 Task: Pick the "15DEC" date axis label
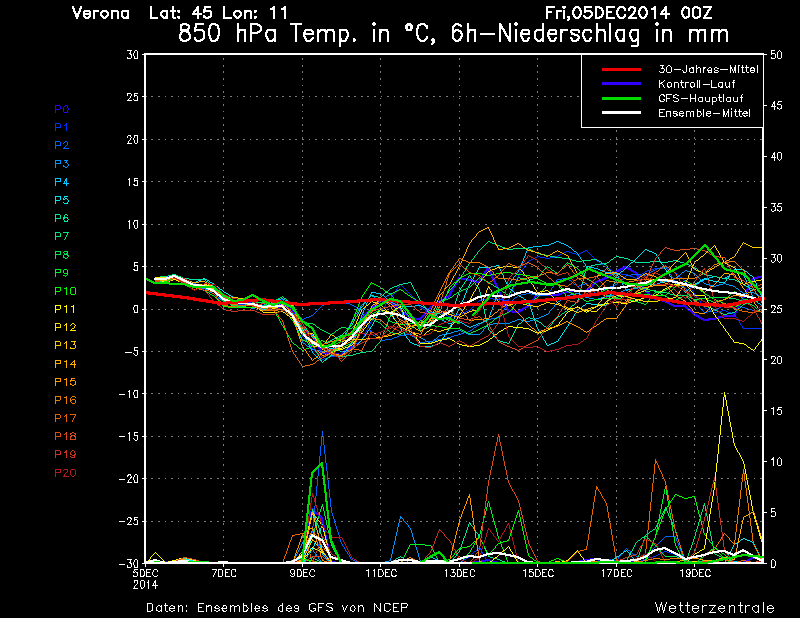(538, 574)
